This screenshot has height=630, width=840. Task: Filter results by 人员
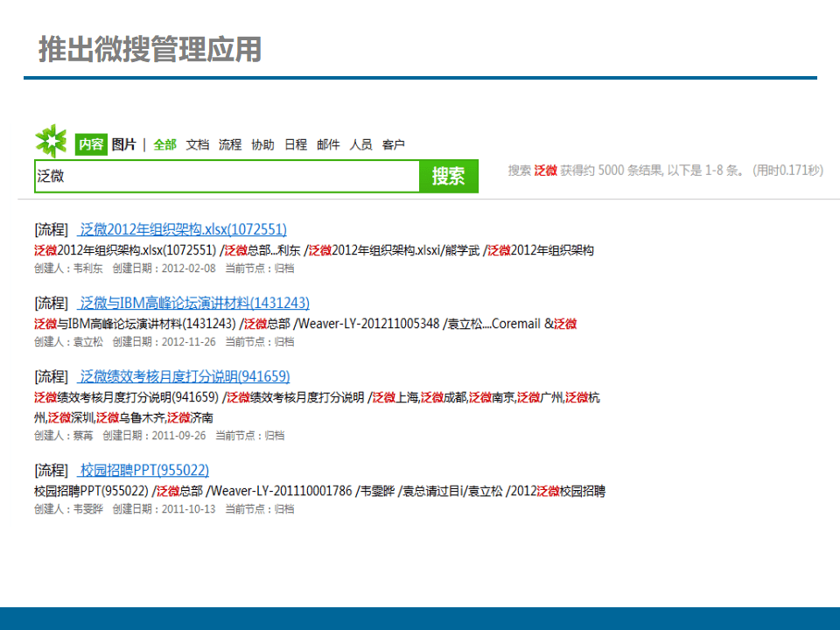(361, 144)
